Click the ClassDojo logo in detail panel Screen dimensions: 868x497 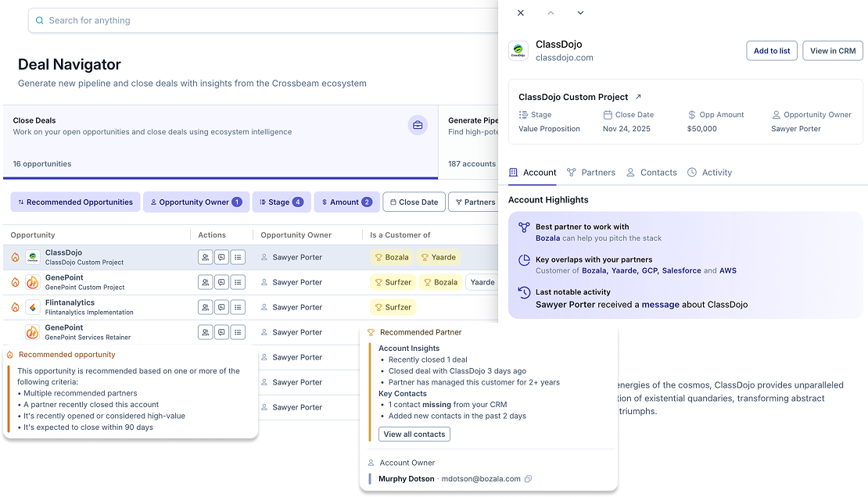click(518, 50)
